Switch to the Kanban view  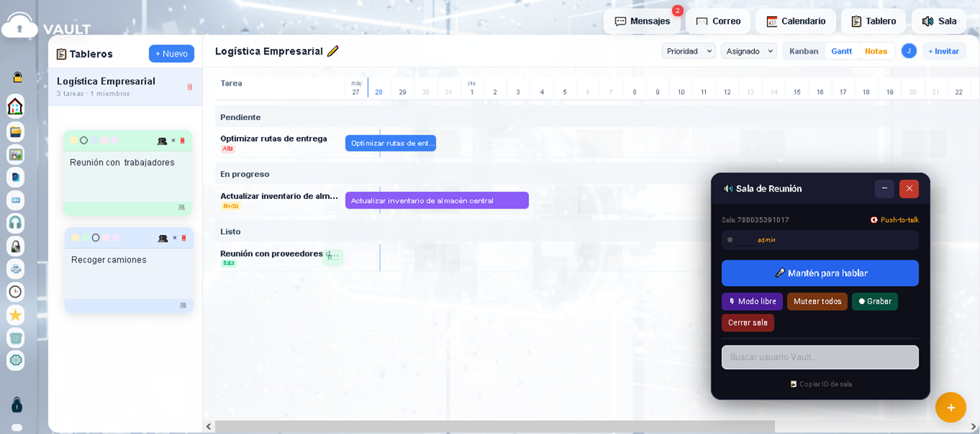point(804,51)
